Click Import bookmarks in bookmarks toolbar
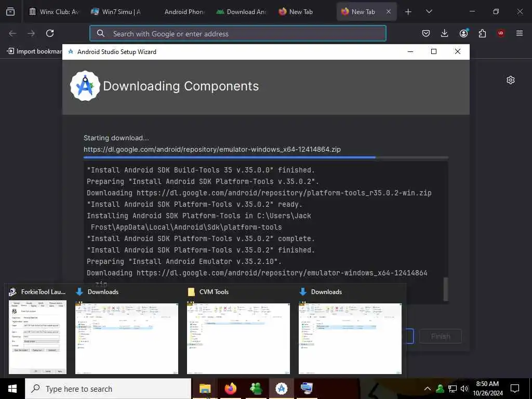532x399 pixels. click(35, 51)
